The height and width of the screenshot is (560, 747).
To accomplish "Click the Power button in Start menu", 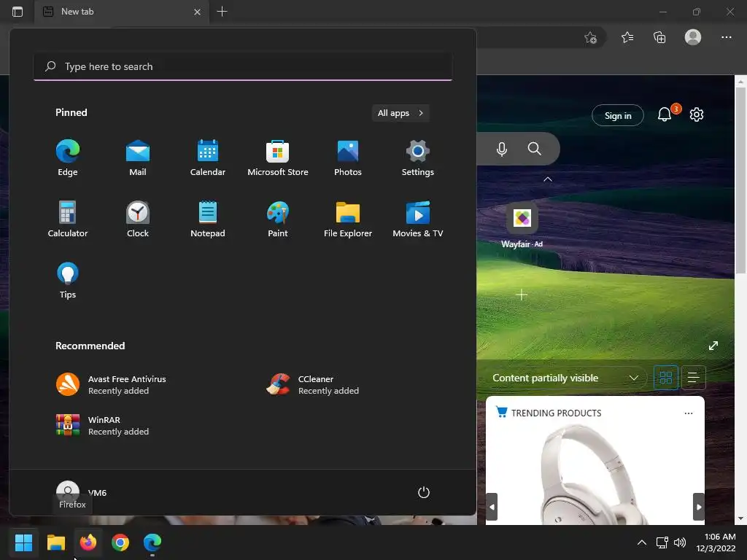I will point(424,492).
